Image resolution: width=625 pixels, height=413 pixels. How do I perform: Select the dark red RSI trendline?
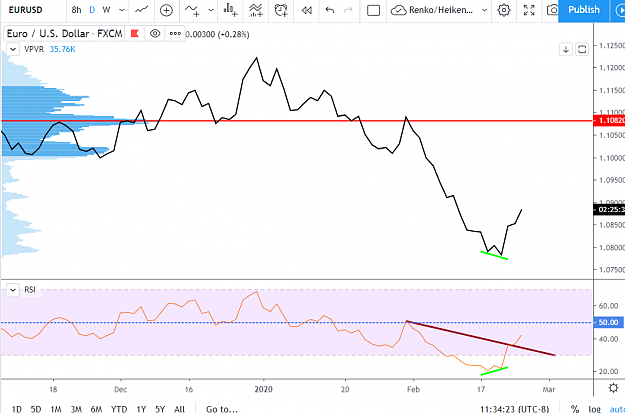[480, 338]
